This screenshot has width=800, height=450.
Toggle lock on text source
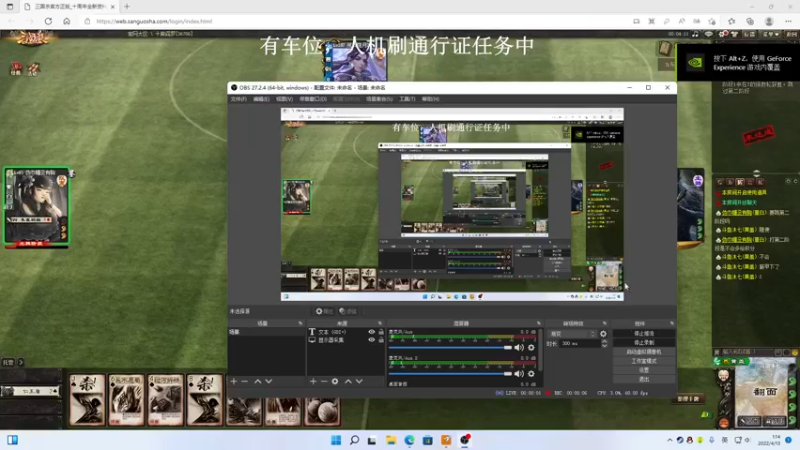tap(381, 332)
